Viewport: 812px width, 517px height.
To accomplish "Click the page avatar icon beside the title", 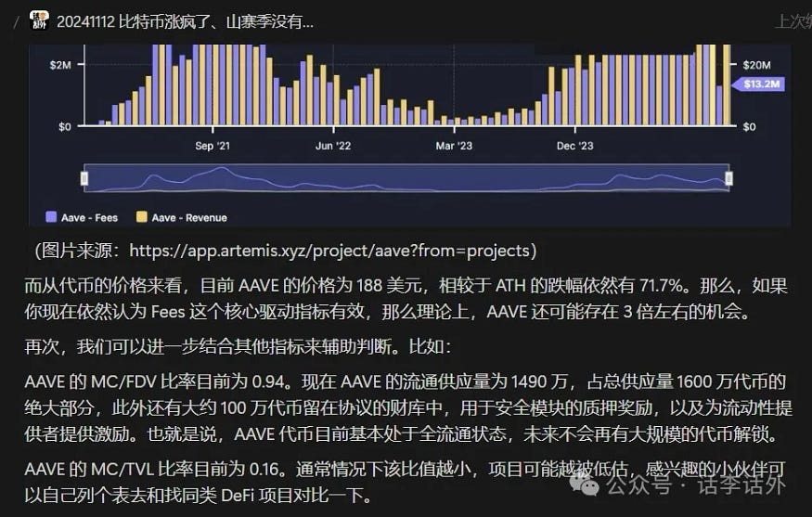I will 39,20.
